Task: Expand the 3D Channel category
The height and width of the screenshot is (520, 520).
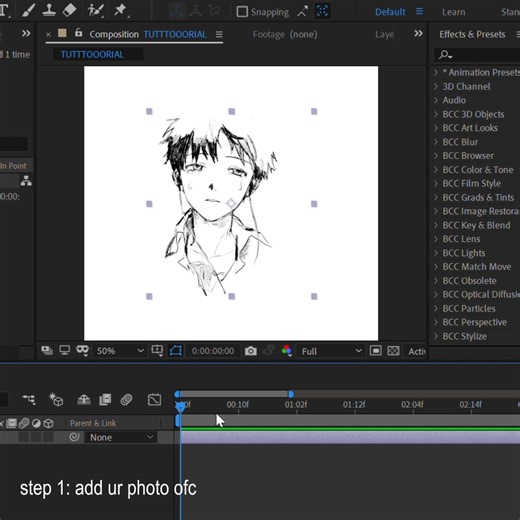Action: [x=436, y=86]
